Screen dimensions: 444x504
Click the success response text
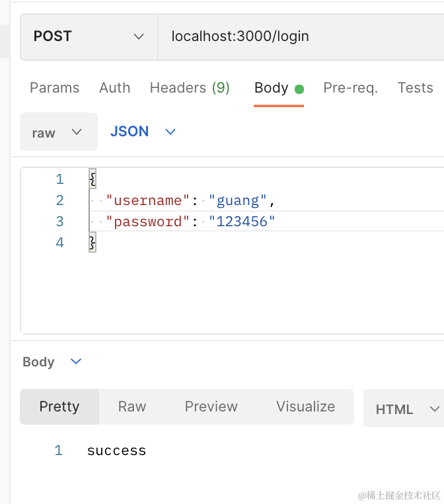point(116,451)
